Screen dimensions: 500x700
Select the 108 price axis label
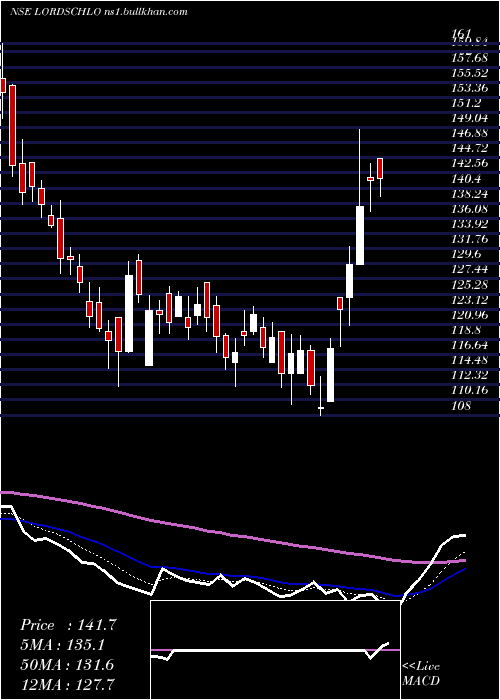(461, 406)
